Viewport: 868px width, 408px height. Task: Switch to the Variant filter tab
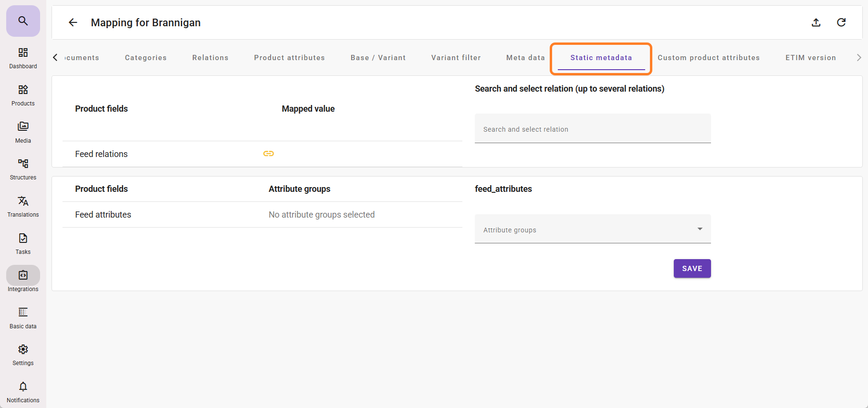pos(456,58)
